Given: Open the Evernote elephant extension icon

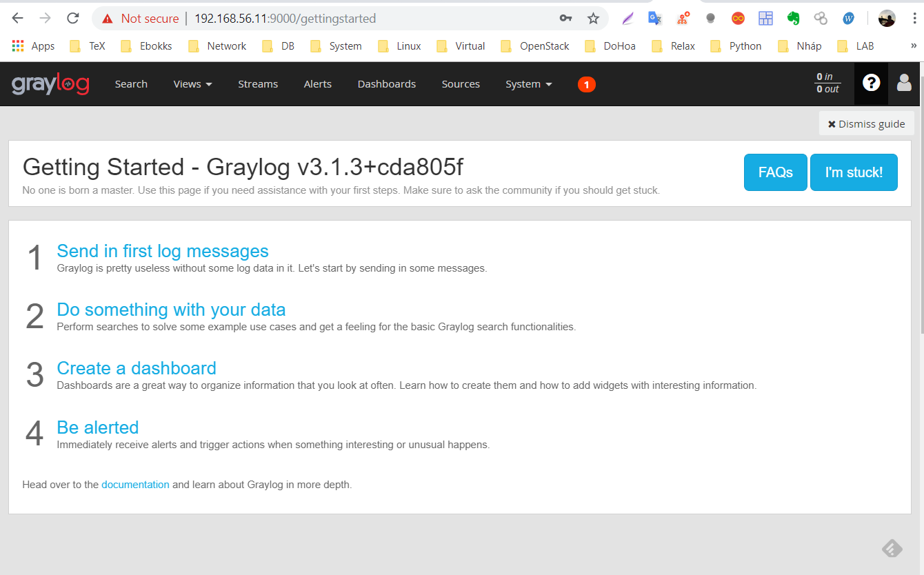Looking at the screenshot, I should (x=793, y=19).
